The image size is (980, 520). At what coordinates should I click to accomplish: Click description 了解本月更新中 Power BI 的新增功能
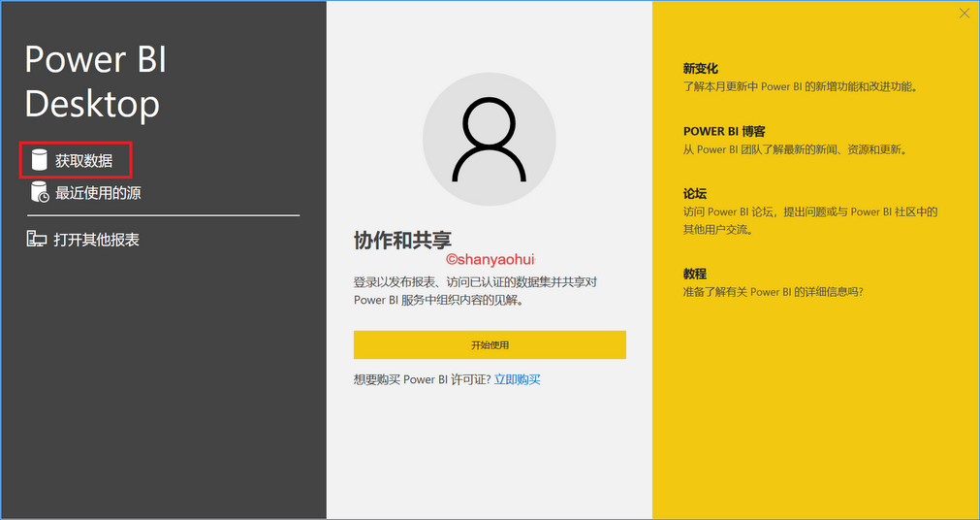tap(801, 86)
